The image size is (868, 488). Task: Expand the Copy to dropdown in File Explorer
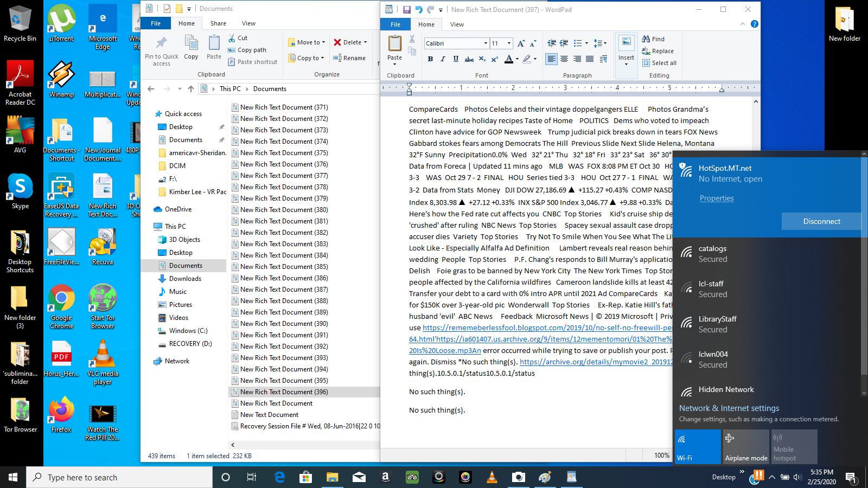point(322,58)
